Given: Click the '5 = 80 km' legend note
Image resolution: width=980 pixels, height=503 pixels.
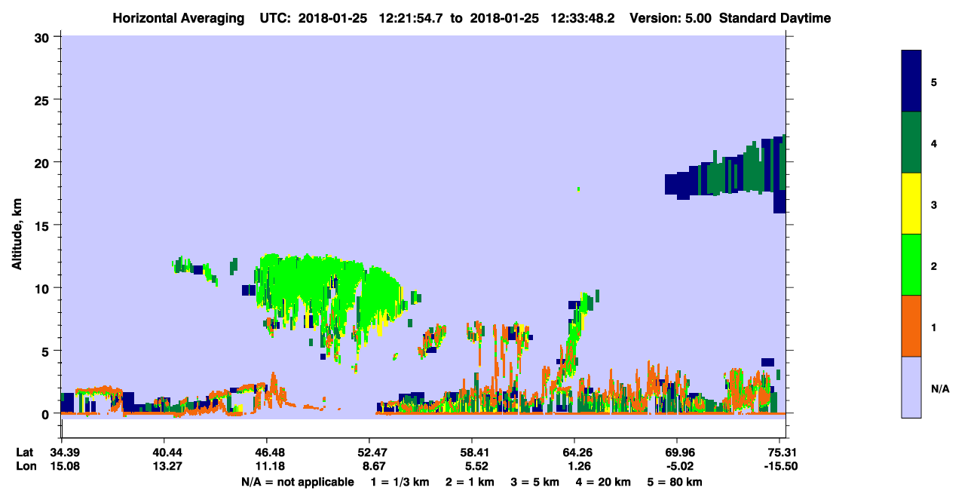Looking at the screenshot, I should coord(674,482).
